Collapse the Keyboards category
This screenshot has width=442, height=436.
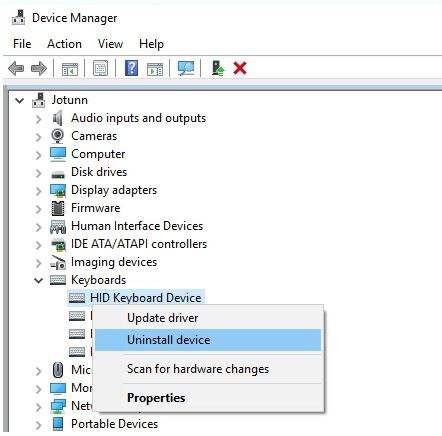[39, 281]
